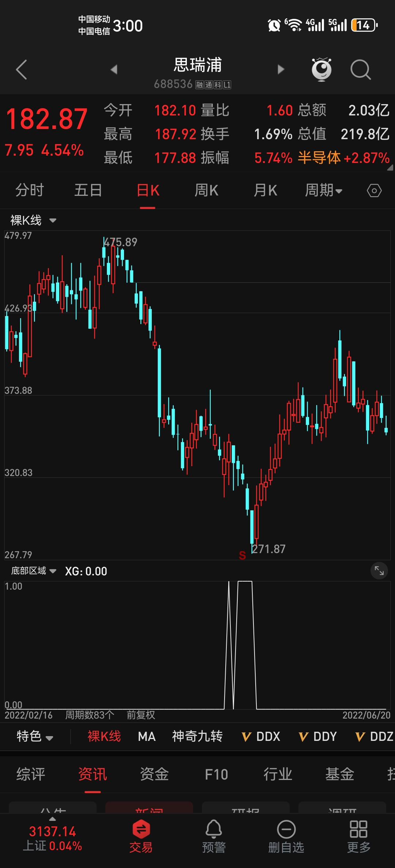Go to previous stock with left triangle
The image size is (395, 868).
click(x=114, y=69)
